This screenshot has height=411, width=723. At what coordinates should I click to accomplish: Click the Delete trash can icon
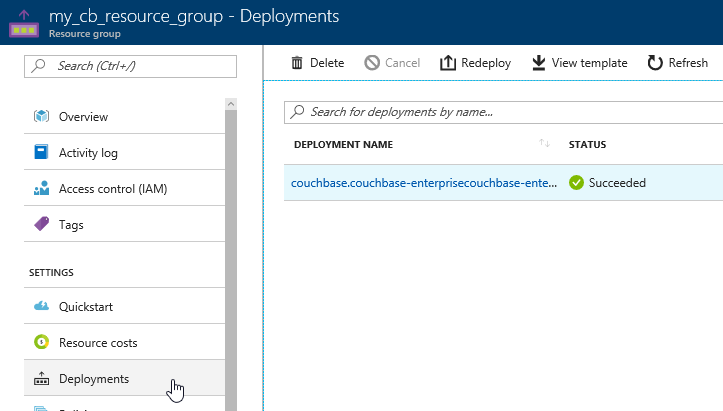click(x=297, y=62)
